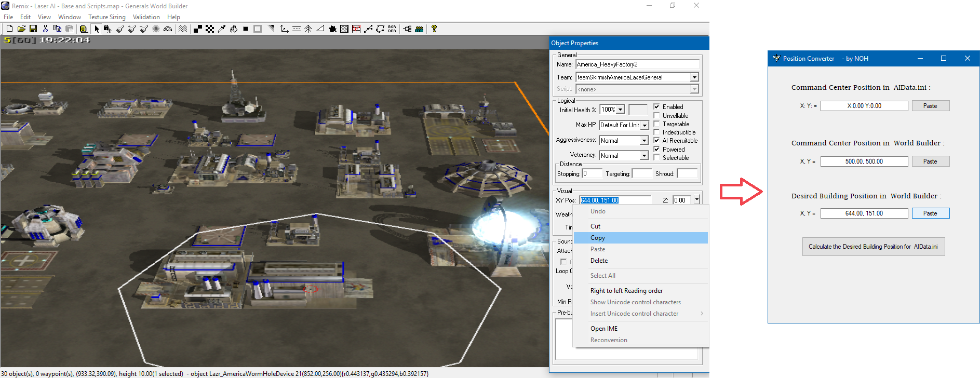The height and width of the screenshot is (378, 980).
Task: Uncheck the Enabled checkbox
Action: click(656, 106)
